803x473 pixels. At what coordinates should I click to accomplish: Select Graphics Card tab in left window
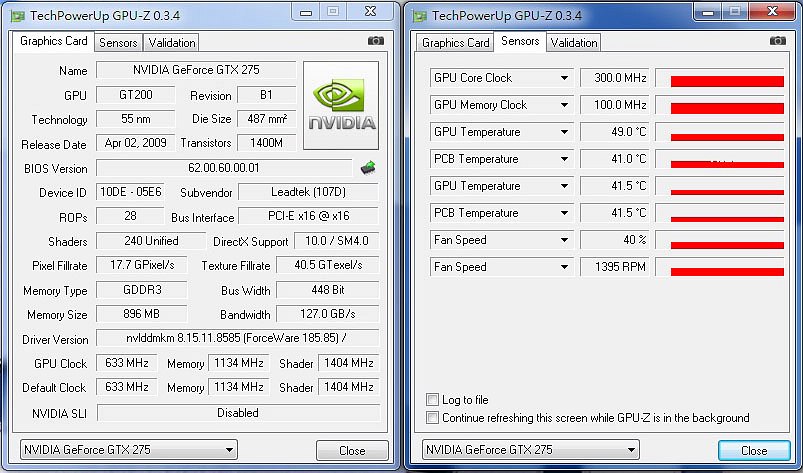pos(54,41)
